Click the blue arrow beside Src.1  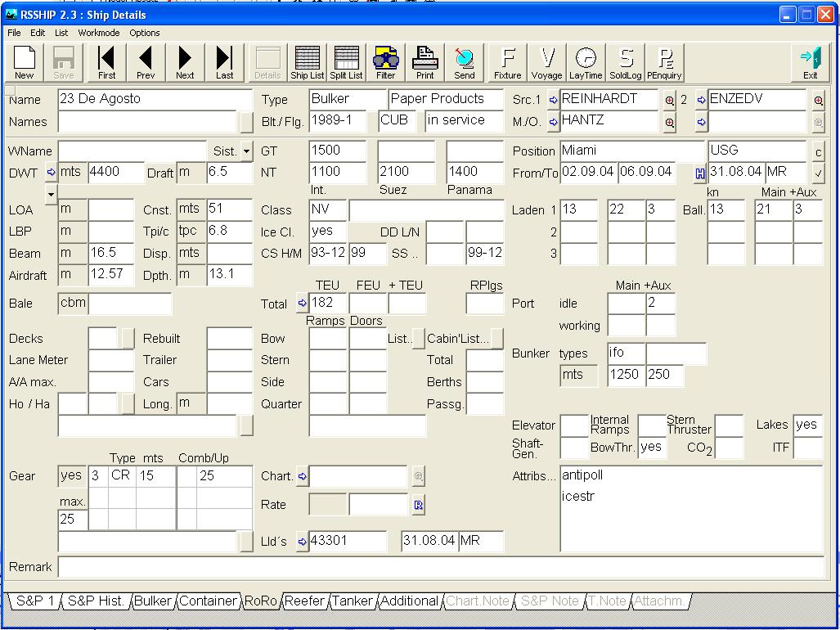[554, 100]
